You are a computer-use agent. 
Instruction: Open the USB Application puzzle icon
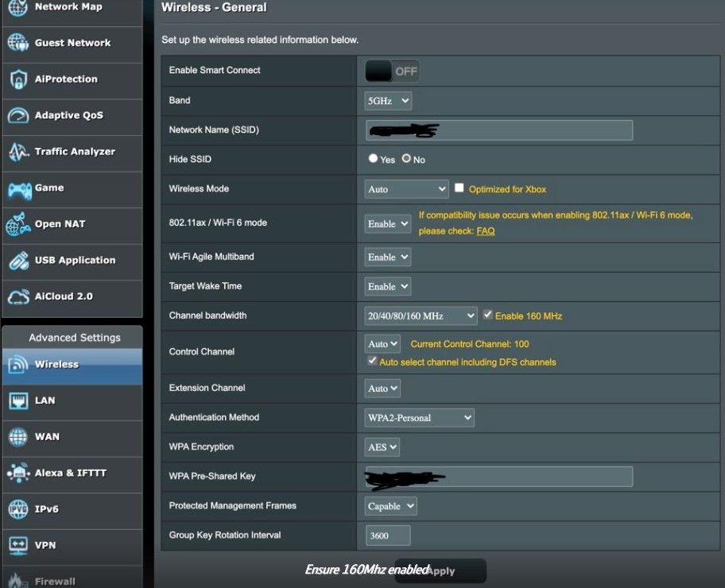(x=17, y=261)
